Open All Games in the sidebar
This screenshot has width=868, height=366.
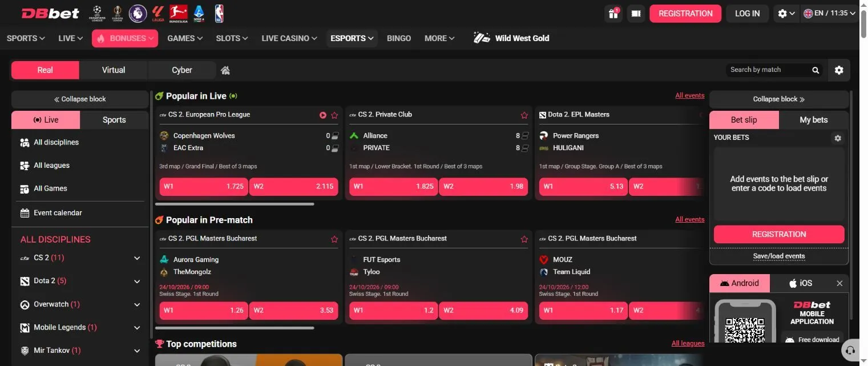tap(80, 188)
